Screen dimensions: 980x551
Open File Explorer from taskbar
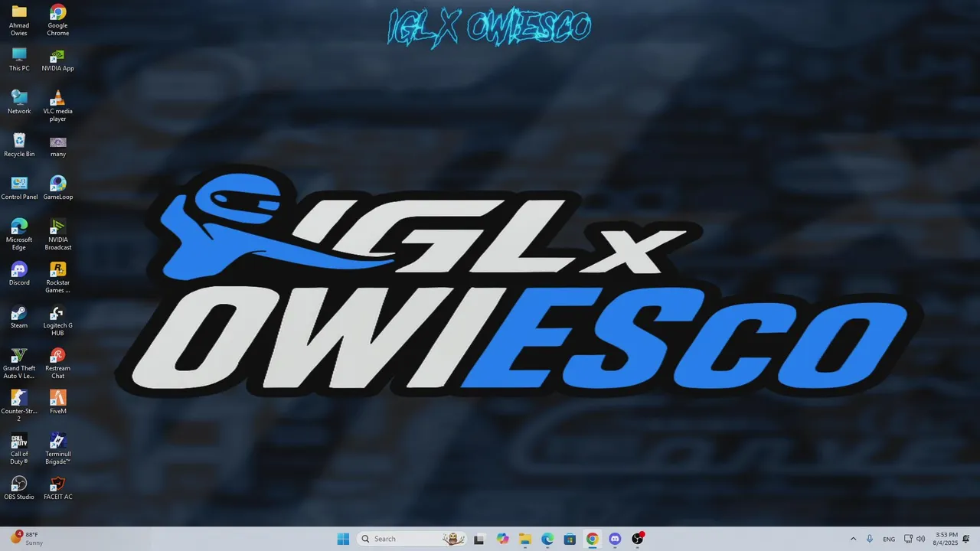[x=524, y=539]
